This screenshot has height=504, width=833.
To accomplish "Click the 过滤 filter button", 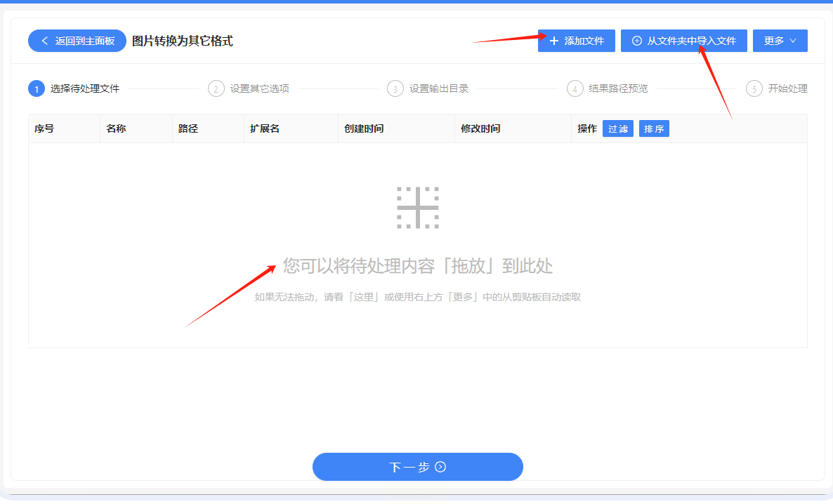I will [618, 128].
